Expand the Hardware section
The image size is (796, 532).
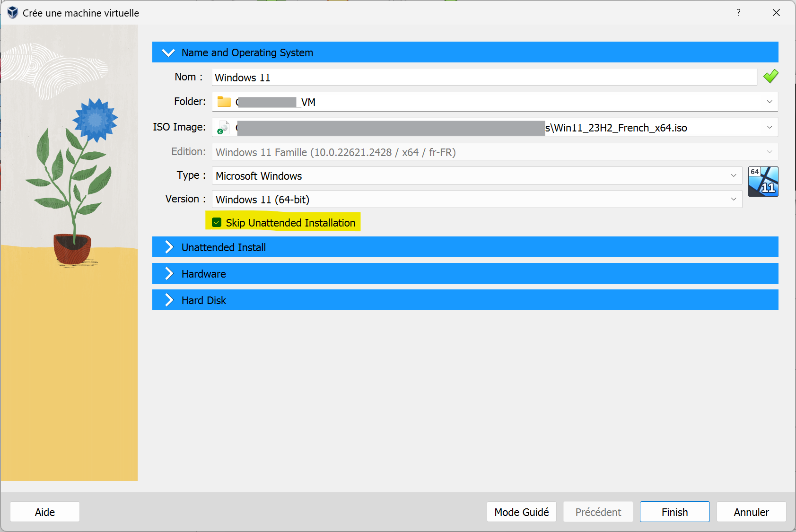(168, 274)
